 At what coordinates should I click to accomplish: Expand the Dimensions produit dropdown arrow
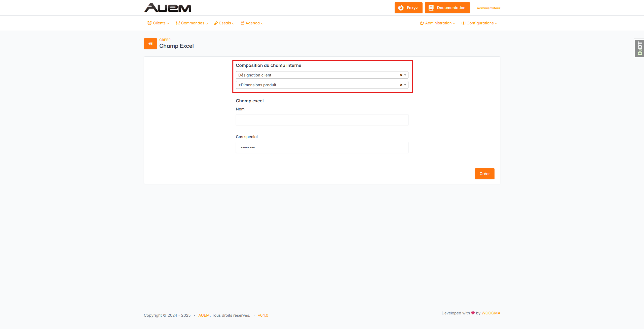click(x=405, y=85)
